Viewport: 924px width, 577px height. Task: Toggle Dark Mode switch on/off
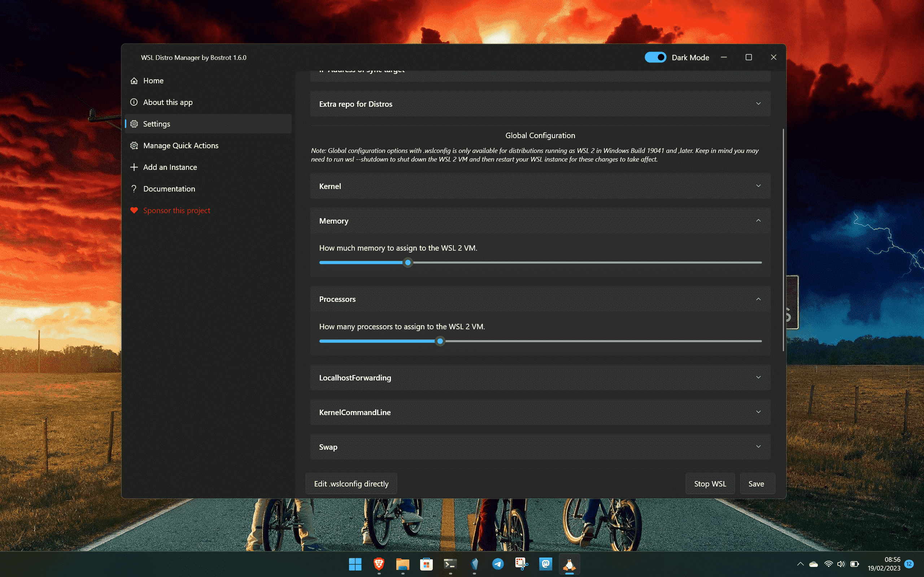point(654,57)
